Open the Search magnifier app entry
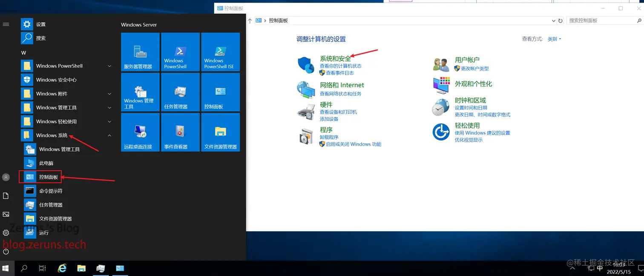 coord(27,38)
